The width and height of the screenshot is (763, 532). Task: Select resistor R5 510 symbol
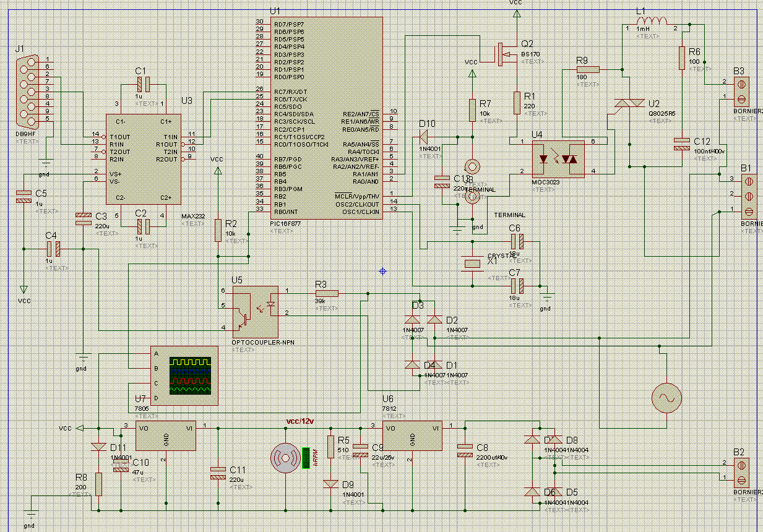330,447
